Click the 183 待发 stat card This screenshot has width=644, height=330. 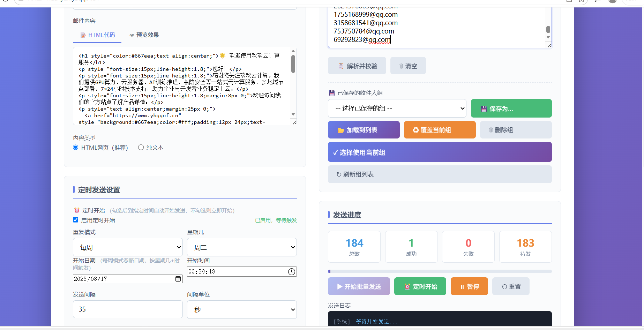point(525,247)
